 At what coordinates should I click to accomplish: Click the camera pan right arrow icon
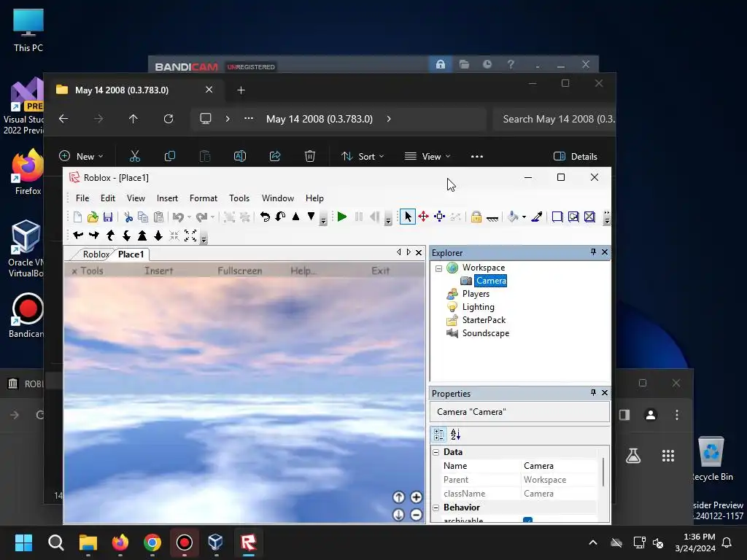pos(94,236)
